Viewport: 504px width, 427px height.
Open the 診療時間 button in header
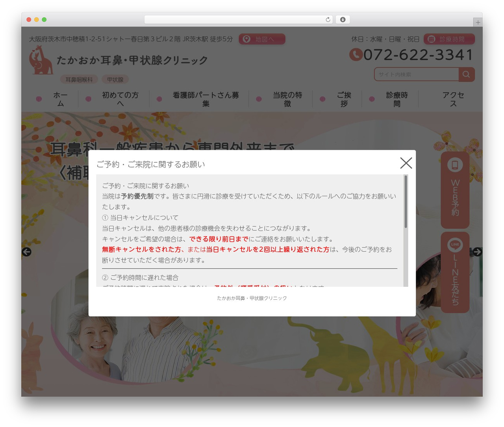pos(449,39)
